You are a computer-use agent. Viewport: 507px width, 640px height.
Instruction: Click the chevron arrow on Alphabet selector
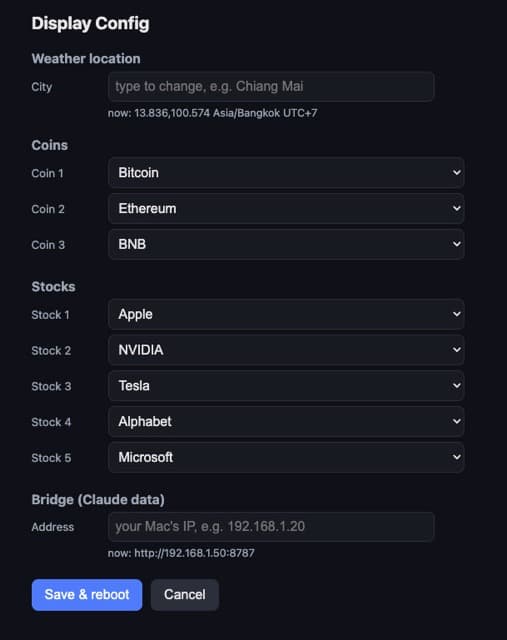(x=457, y=422)
